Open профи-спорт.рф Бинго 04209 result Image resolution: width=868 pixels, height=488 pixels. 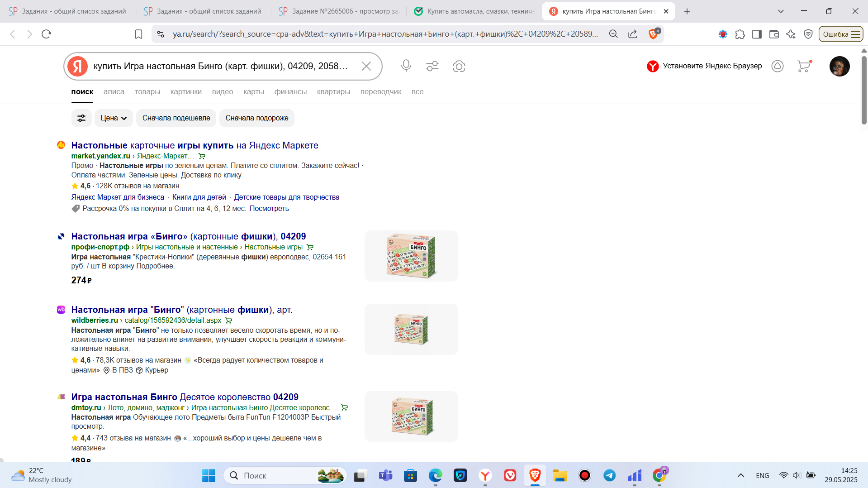coord(189,236)
